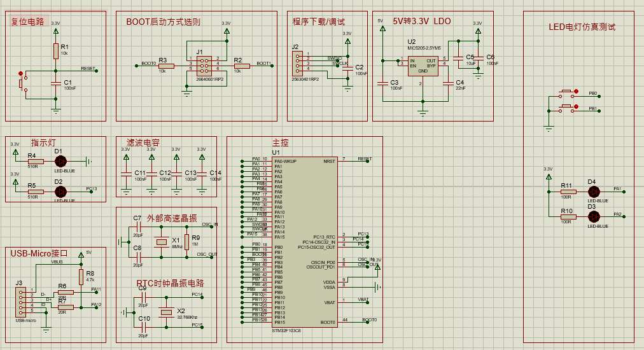Select crystal X2 32.768KHz
The image size is (644, 350).
(x=166, y=312)
